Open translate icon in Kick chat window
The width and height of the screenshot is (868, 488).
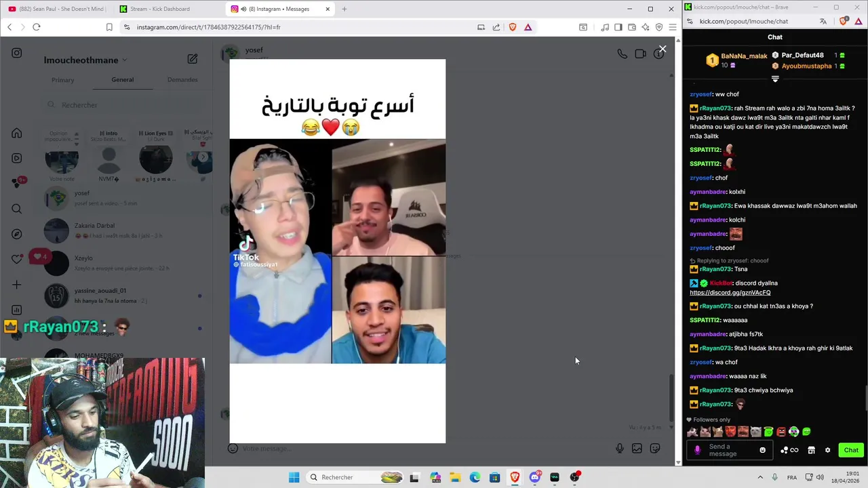click(823, 21)
